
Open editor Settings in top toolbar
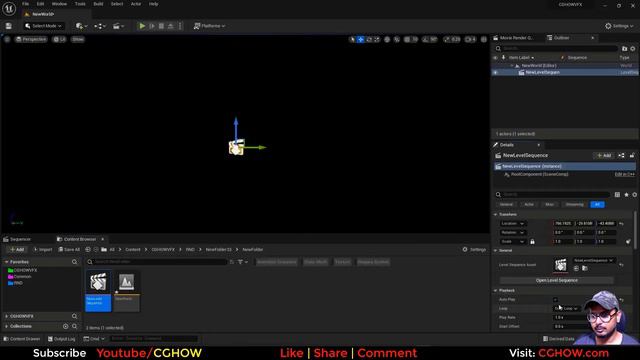pos(619,26)
